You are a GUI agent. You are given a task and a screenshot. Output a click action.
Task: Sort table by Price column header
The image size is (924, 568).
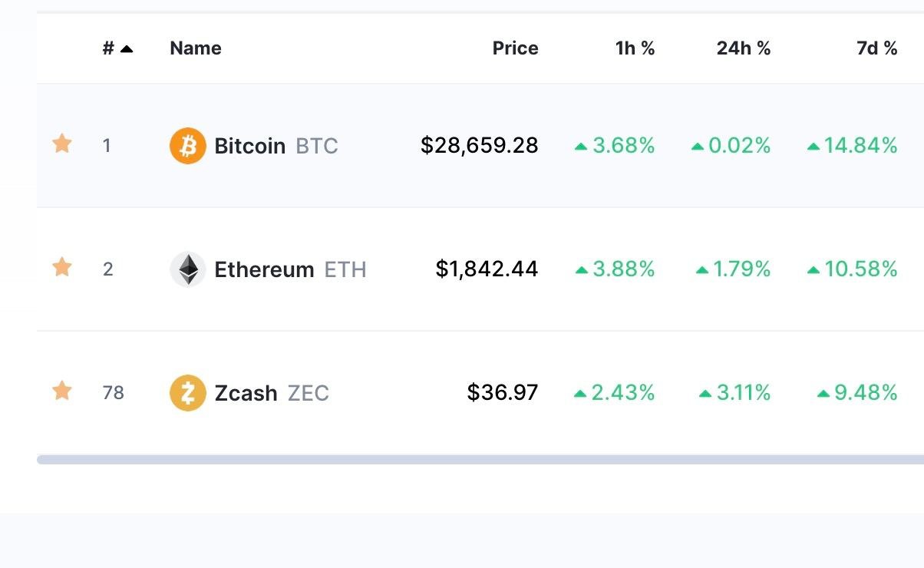tap(516, 48)
